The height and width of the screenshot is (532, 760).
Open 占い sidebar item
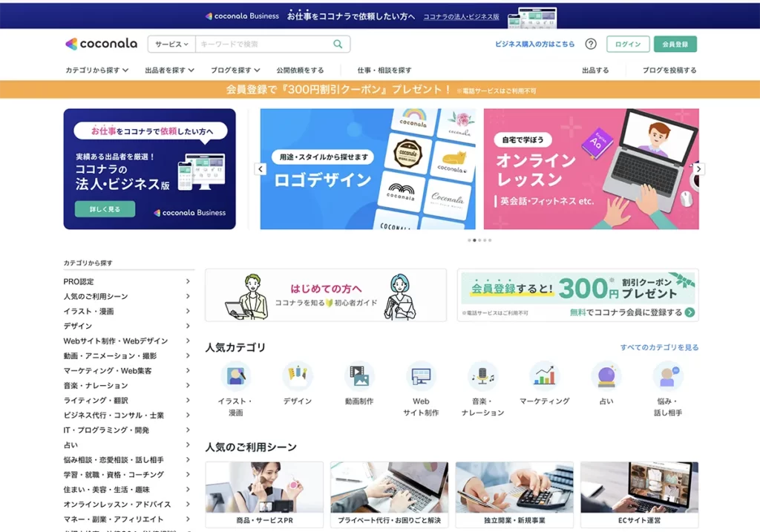tap(127, 444)
